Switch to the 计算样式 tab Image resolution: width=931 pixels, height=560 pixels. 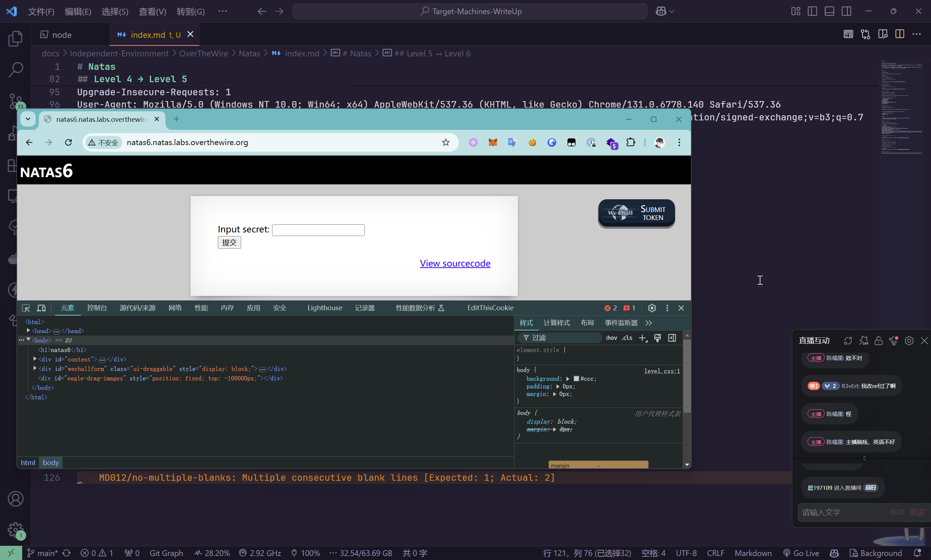click(557, 323)
